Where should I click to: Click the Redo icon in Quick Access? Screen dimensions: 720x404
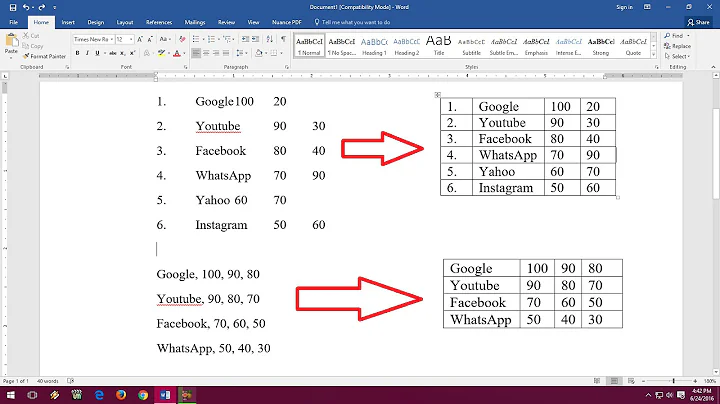click(42, 7)
